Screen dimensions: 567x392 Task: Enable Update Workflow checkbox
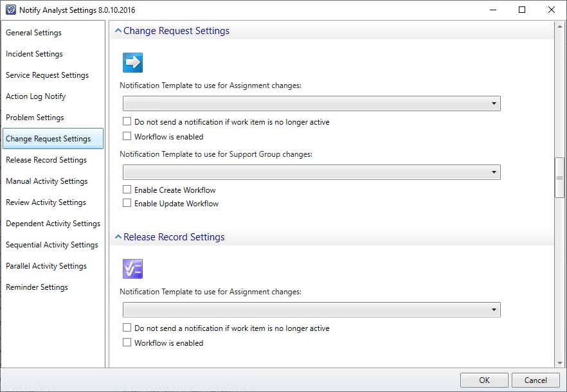(127, 204)
